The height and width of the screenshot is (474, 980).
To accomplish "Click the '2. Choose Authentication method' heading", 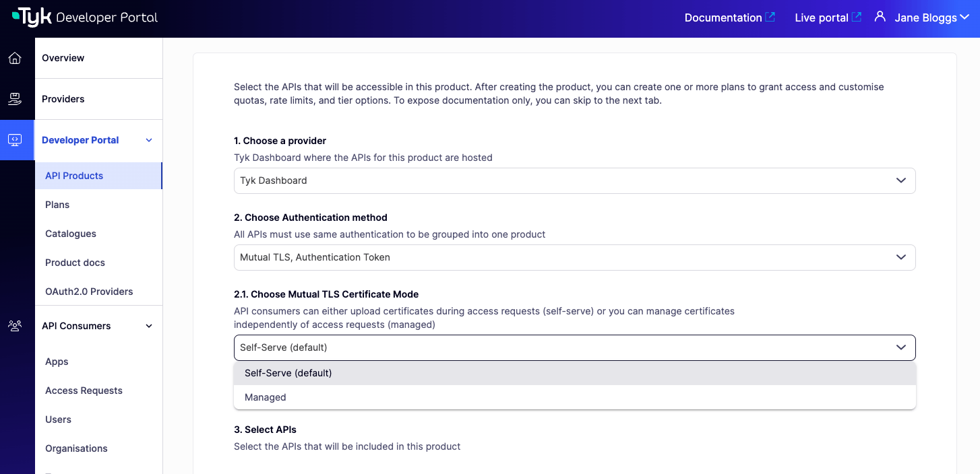I will pos(311,217).
